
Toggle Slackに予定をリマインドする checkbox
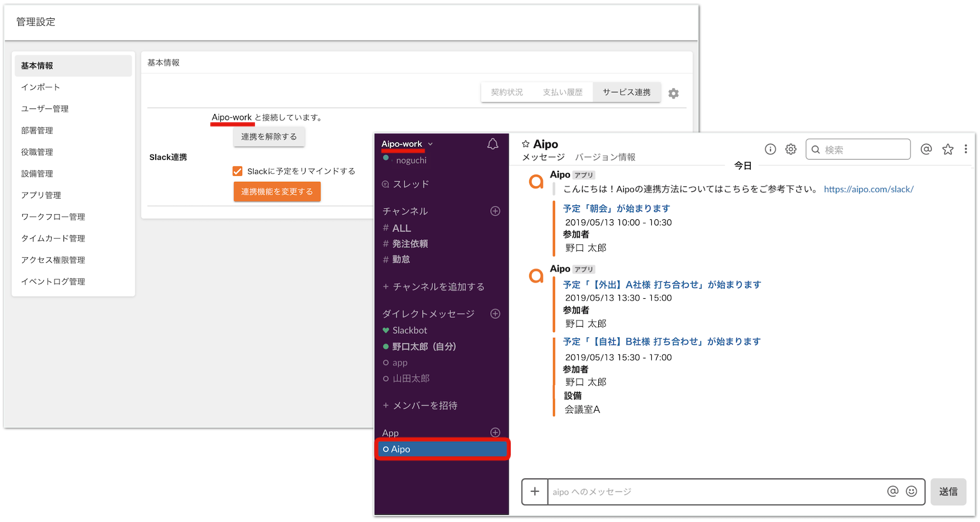coord(238,171)
